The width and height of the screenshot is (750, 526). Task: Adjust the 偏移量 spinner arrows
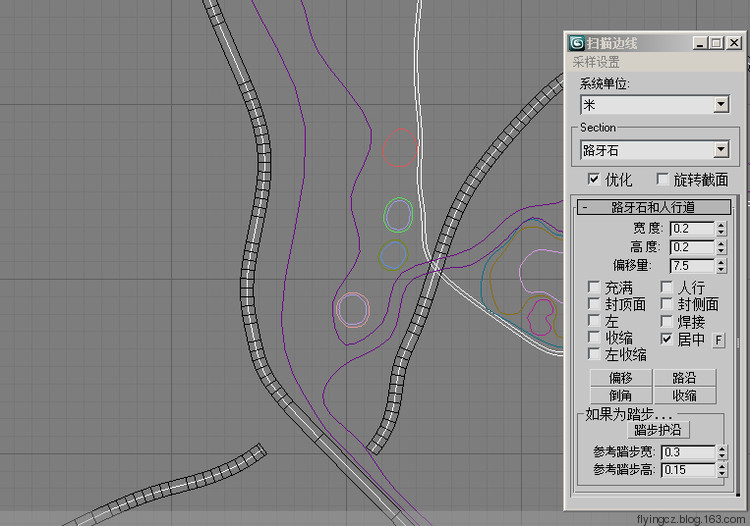(721, 266)
